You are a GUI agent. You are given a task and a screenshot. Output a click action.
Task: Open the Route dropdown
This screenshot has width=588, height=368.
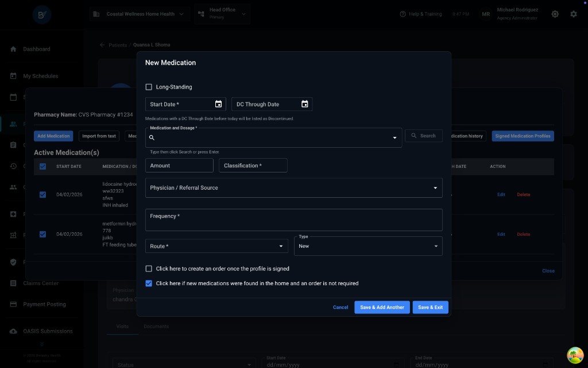[x=216, y=246]
